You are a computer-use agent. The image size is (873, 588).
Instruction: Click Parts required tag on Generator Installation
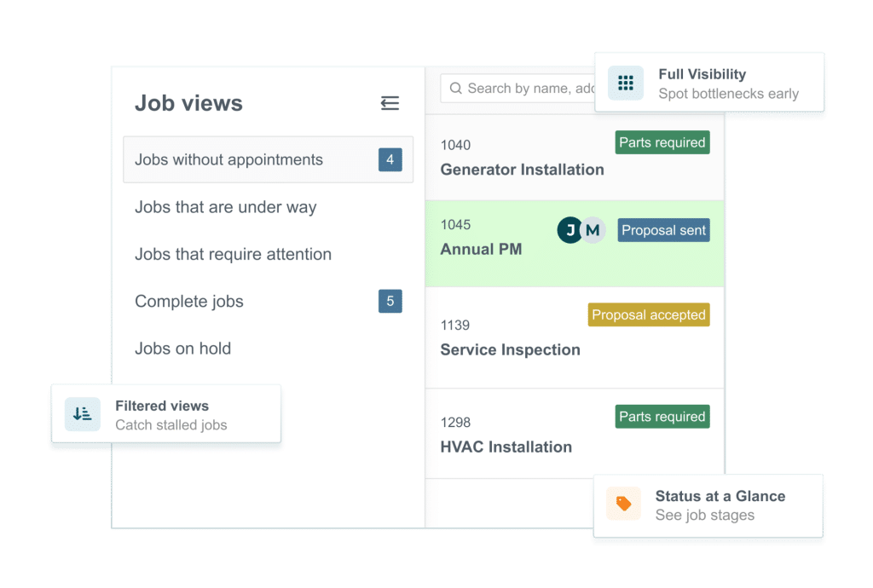(x=662, y=142)
